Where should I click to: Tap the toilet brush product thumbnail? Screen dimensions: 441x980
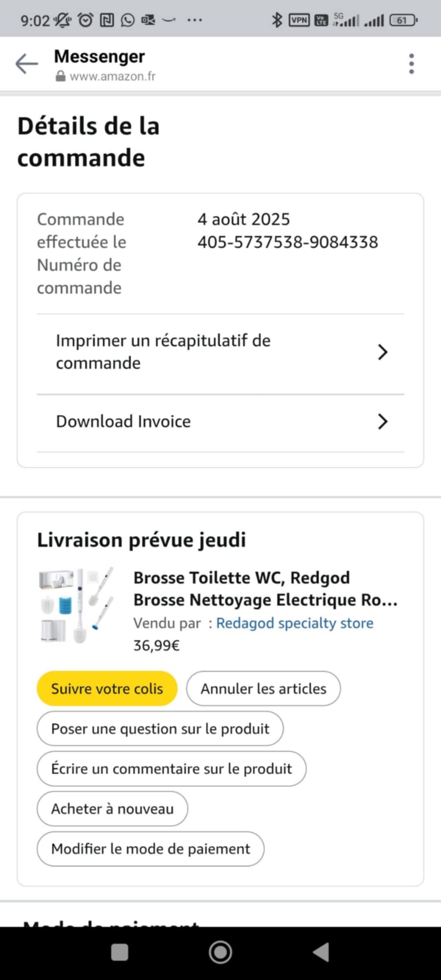coord(77,605)
